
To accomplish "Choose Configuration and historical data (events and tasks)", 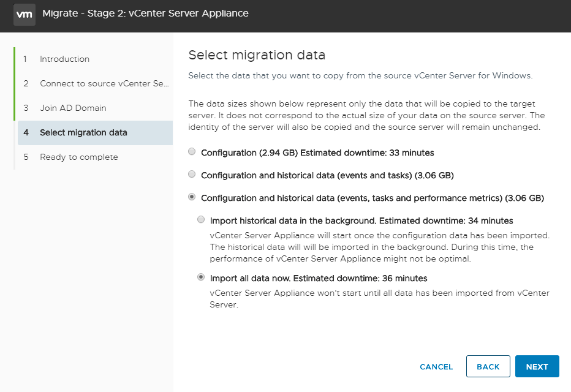I will (x=192, y=175).
